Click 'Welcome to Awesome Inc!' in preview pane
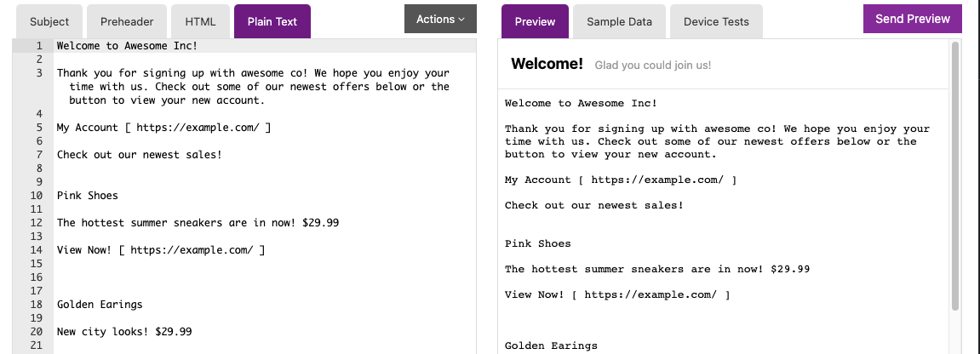The image size is (980, 354). point(581,103)
